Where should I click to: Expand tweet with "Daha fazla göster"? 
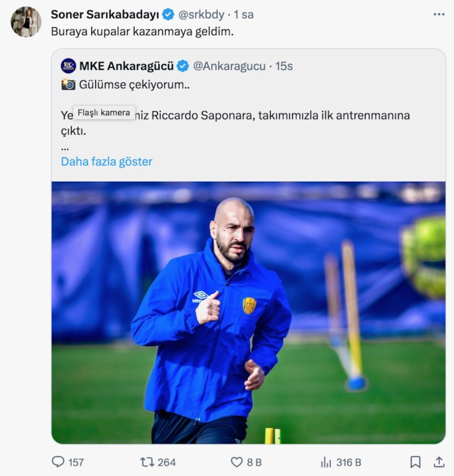click(x=107, y=161)
